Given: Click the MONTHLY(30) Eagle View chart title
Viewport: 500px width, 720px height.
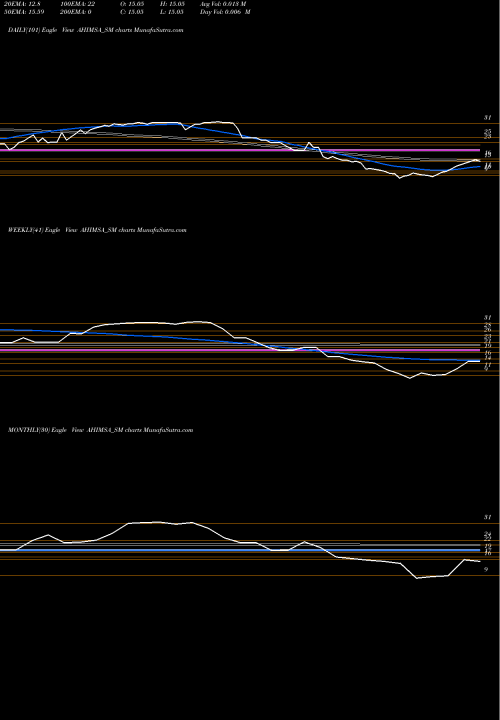Looking at the screenshot, I should click(101, 430).
